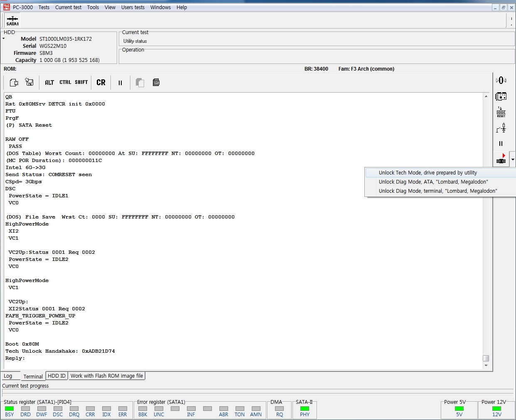This screenshot has height=420, width=516.
Task: Open the View menu
Action: pos(110,7)
